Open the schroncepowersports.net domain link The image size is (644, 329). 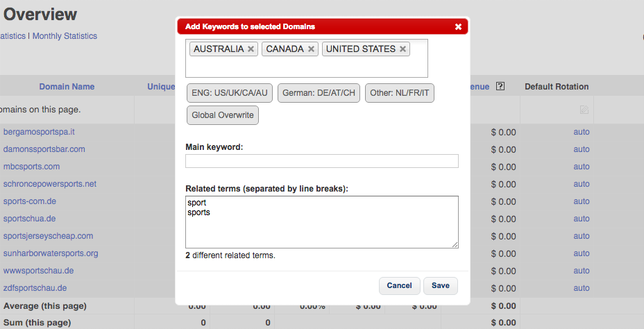[x=49, y=184]
